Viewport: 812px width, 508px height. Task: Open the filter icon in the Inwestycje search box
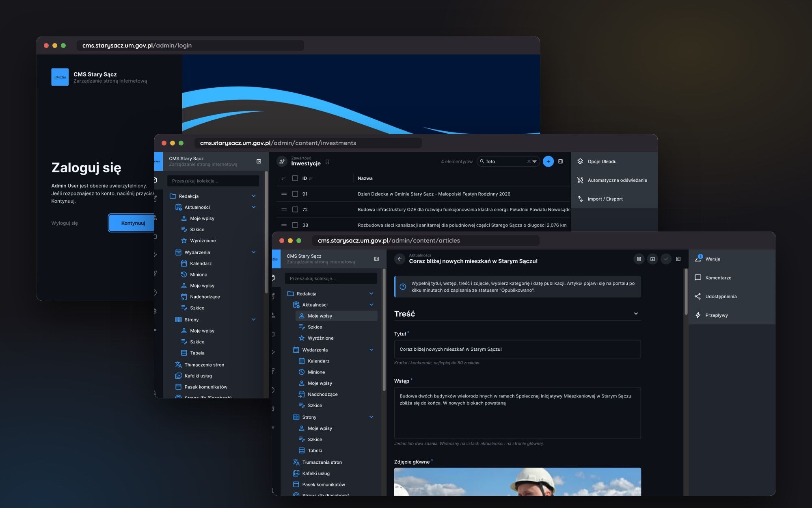[x=535, y=161]
